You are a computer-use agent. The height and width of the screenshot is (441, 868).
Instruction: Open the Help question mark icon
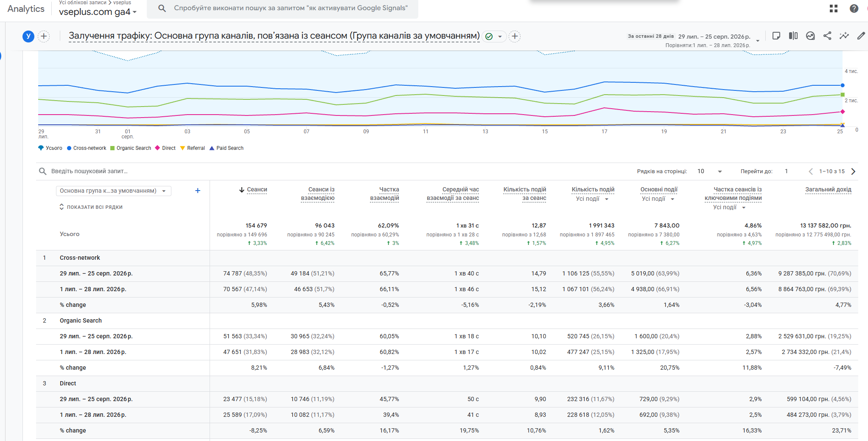click(854, 8)
